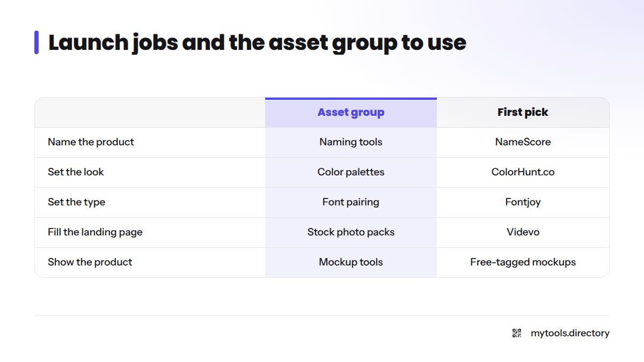This screenshot has width=644, height=362.
Task: Click the 'Free-tagged mockups' cell
Action: (x=523, y=262)
